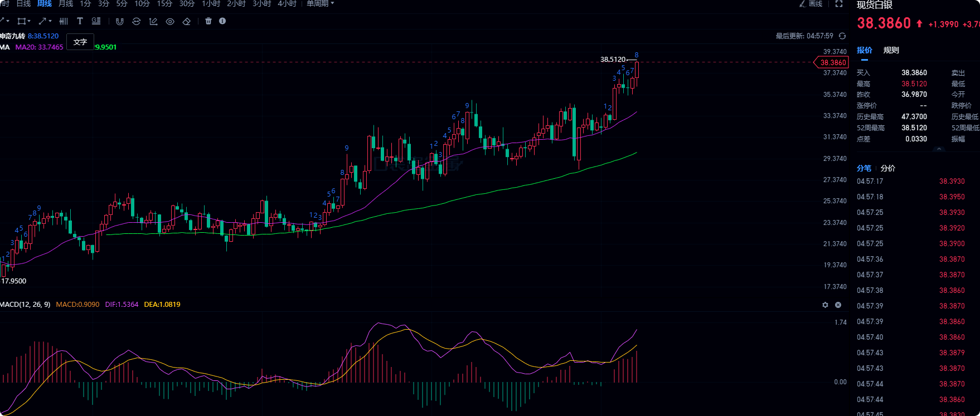Switch to 4小时 timeframe
The width and height of the screenshot is (980, 416).
[x=287, y=3]
